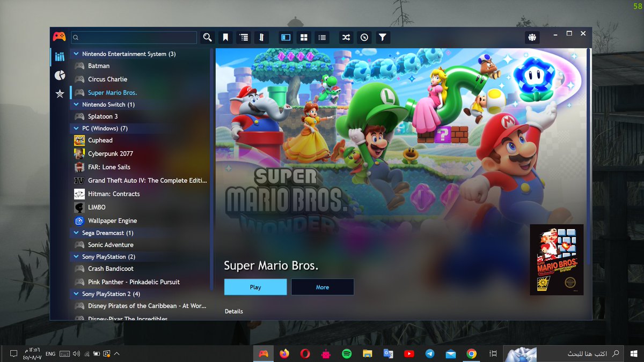
Task: Click in the library search field
Action: coord(134,38)
